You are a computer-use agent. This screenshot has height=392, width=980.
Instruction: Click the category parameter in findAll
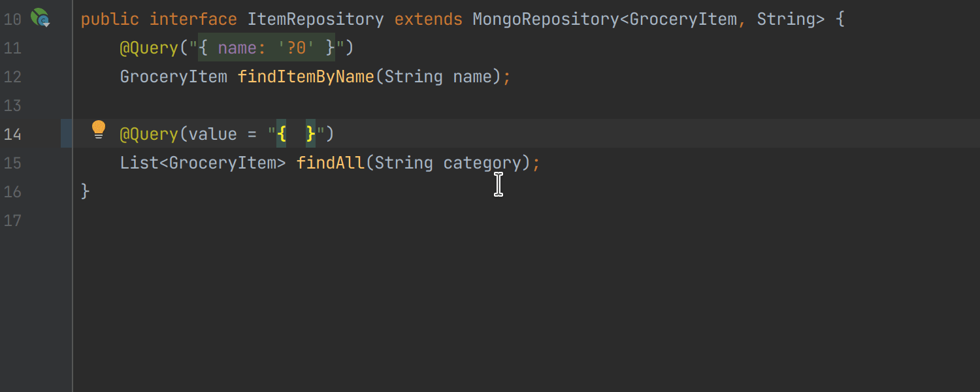click(x=483, y=163)
